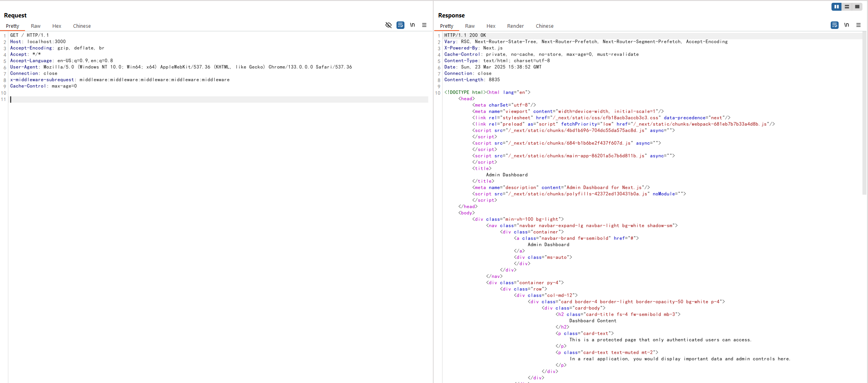Switch to Response Chinese tab

pos(545,26)
